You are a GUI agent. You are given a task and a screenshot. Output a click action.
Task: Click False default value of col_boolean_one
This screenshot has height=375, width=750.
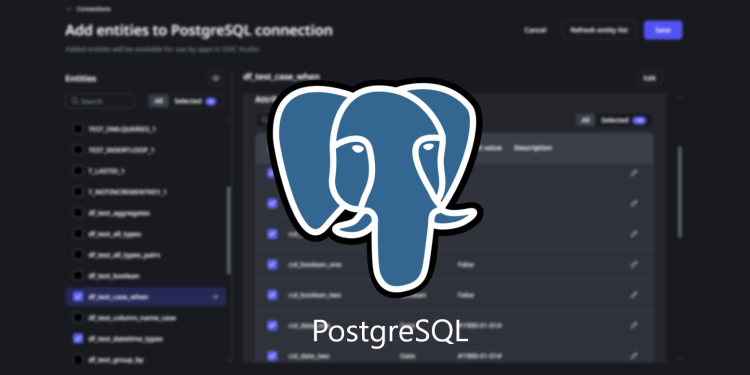[x=465, y=265]
